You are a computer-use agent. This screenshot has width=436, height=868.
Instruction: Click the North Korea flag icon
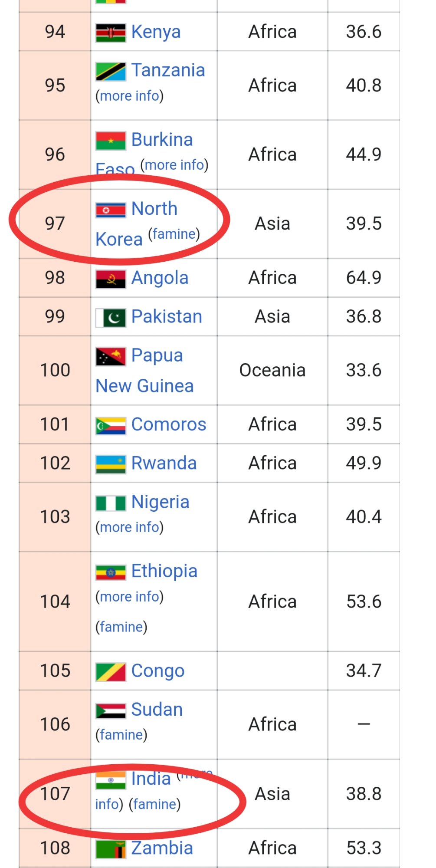(111, 210)
